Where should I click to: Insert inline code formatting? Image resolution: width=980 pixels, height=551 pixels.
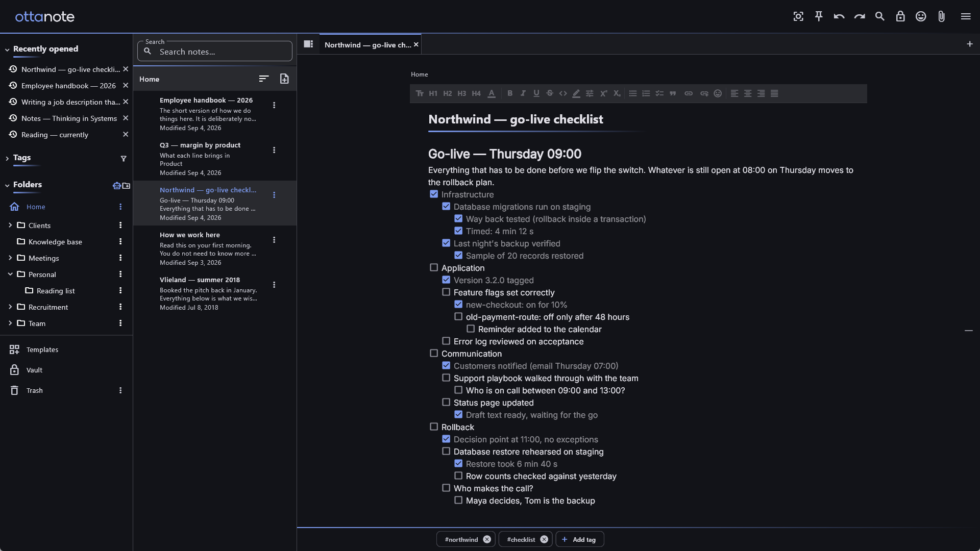[563, 93]
